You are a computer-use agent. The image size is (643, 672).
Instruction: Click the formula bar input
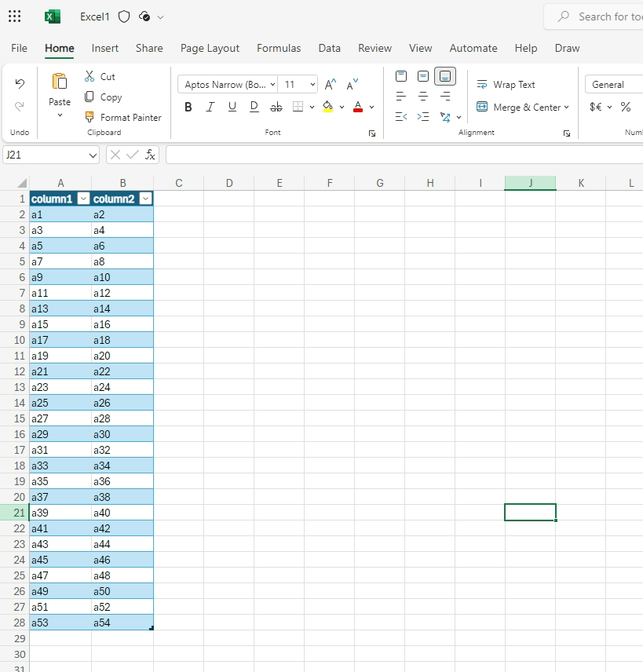[404, 155]
